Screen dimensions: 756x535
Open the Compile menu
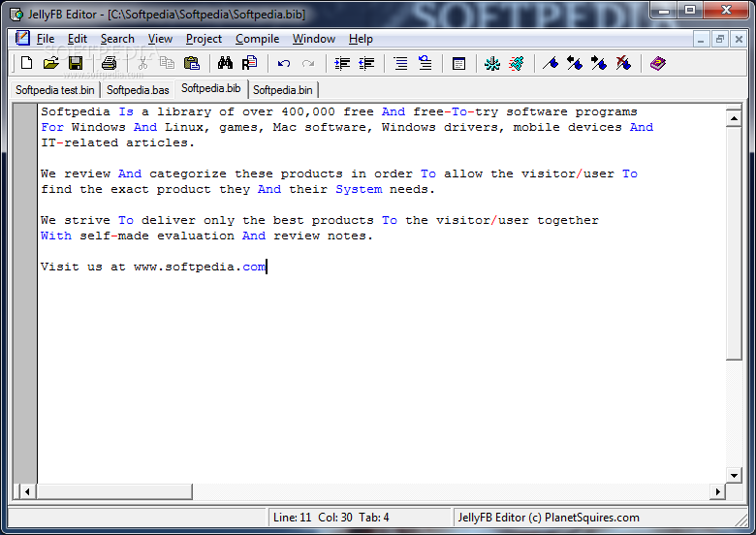coord(257,39)
